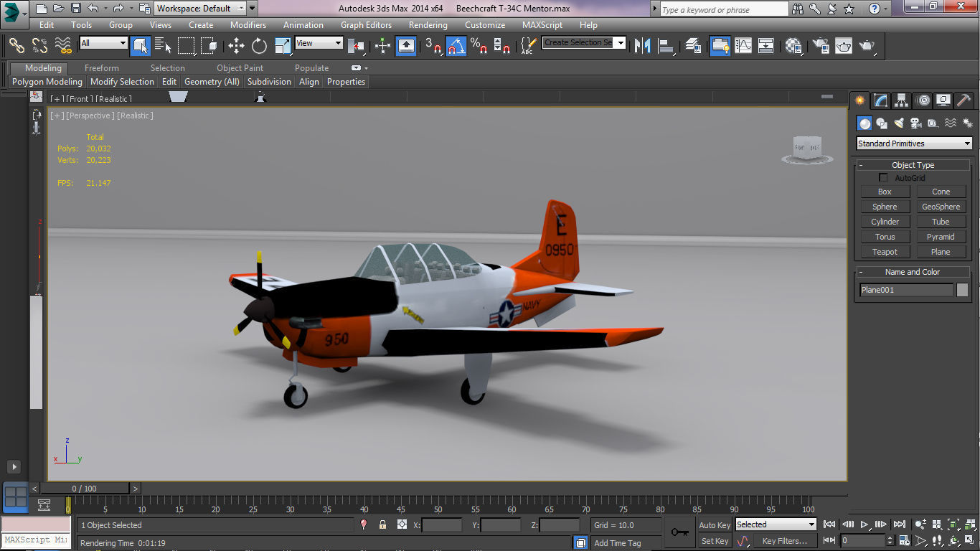
Task: Toggle the Angle Snap button
Action: pos(456,46)
